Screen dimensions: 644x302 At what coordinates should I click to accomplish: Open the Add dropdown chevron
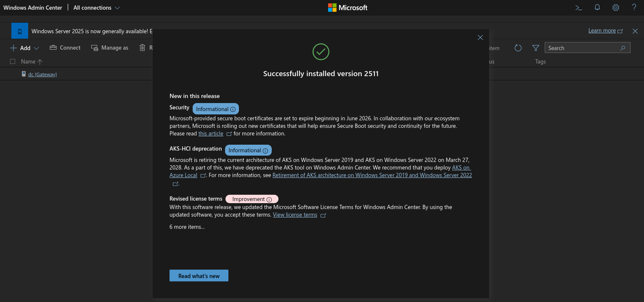click(36, 48)
